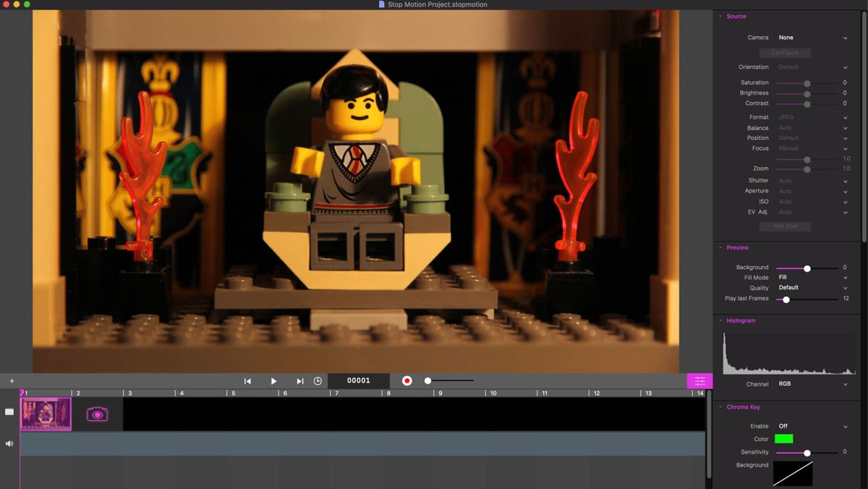Mute the audio track speaker icon
This screenshot has width=868, height=489.
(9, 442)
